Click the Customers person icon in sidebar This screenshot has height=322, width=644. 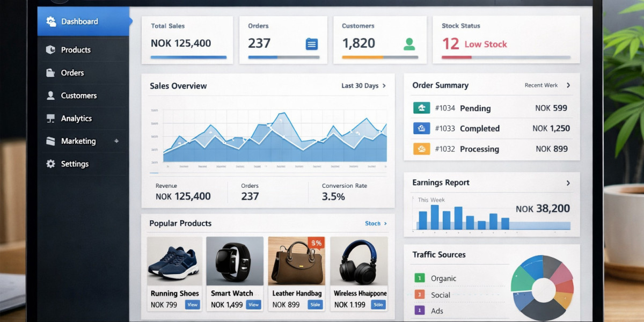click(x=51, y=96)
